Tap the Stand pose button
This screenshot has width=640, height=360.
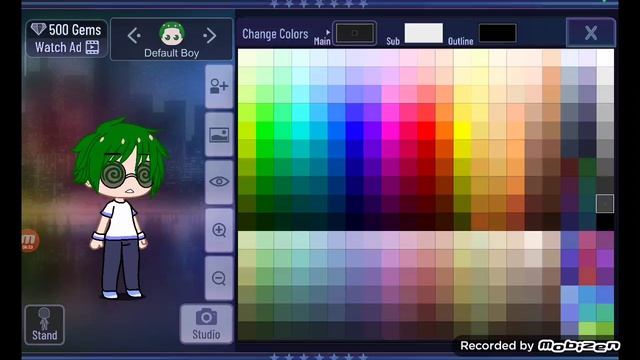(44, 325)
